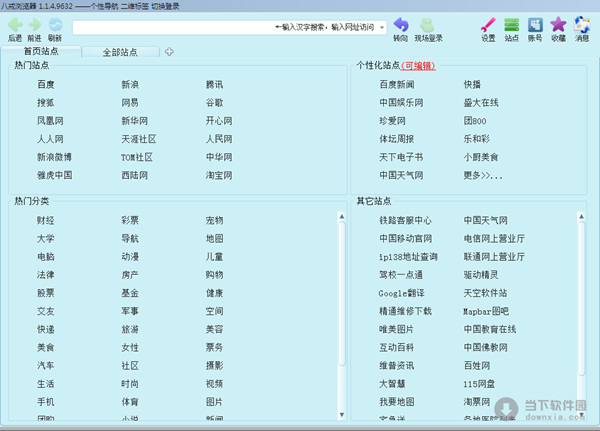Open ip138地址查询 site
The image size is (600, 431).
coord(408,257)
